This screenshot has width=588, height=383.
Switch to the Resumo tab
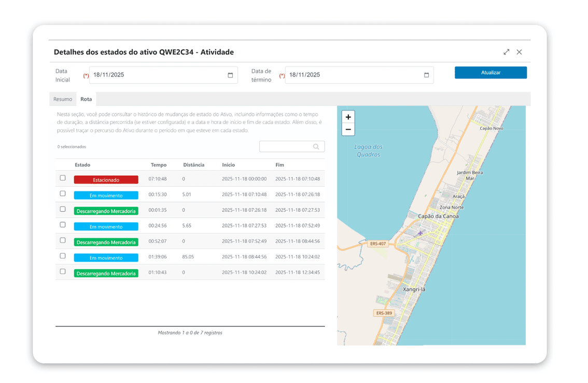[62, 99]
